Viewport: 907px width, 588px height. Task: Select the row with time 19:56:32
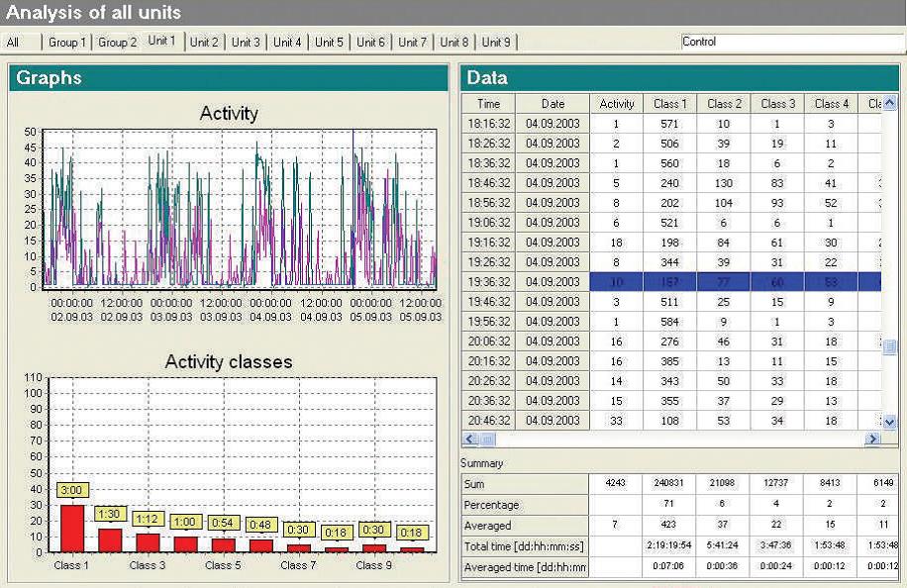[489, 322]
